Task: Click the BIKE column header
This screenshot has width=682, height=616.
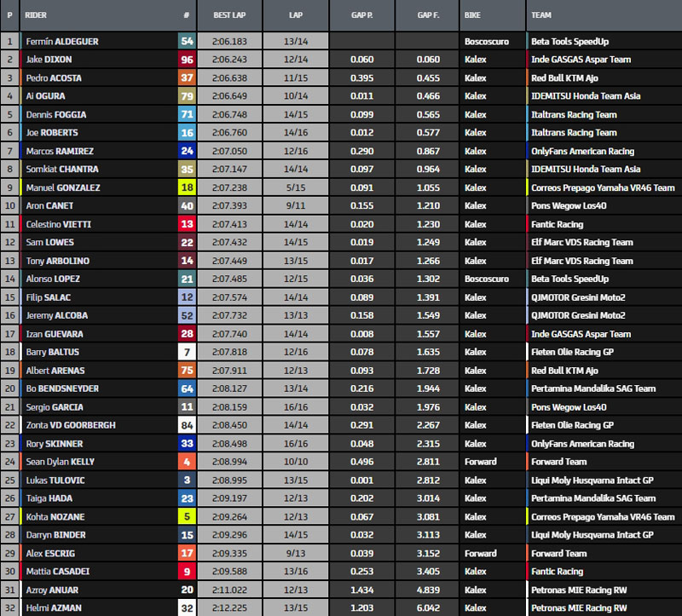Action: [474, 15]
